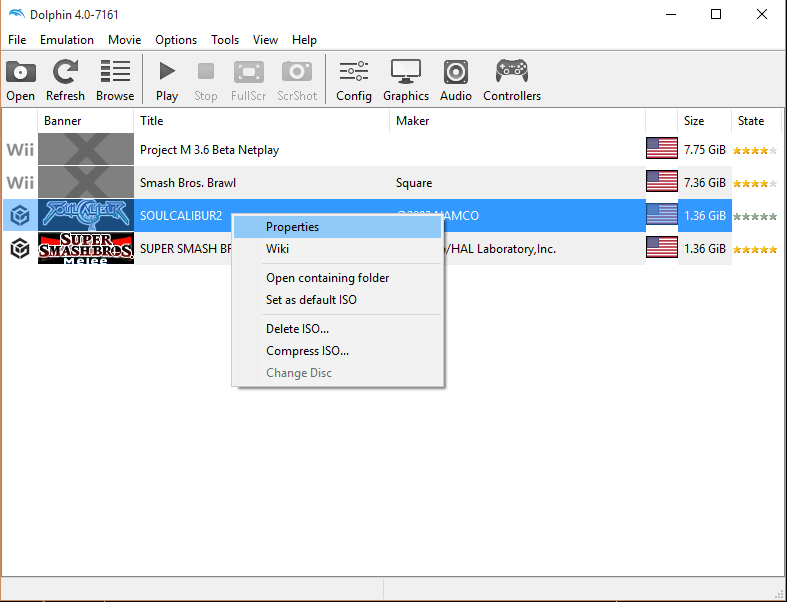Choose Delete ISO... option

pyautogui.click(x=338, y=329)
